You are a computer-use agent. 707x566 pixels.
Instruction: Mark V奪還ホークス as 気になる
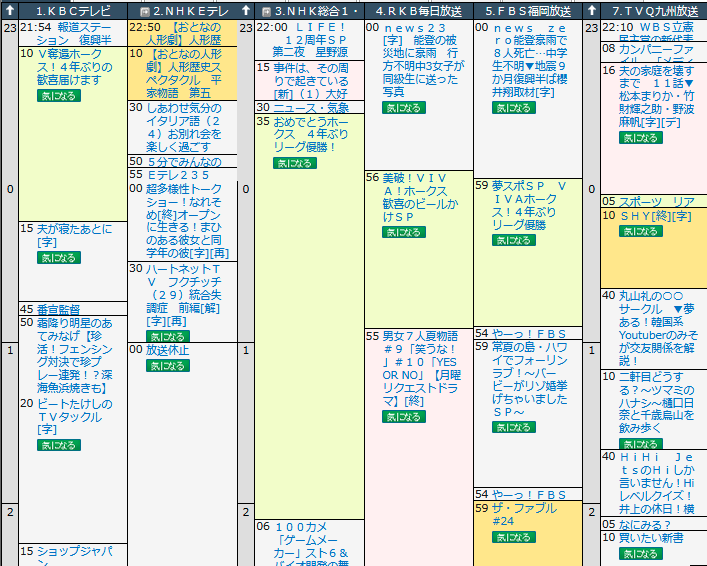(59, 96)
